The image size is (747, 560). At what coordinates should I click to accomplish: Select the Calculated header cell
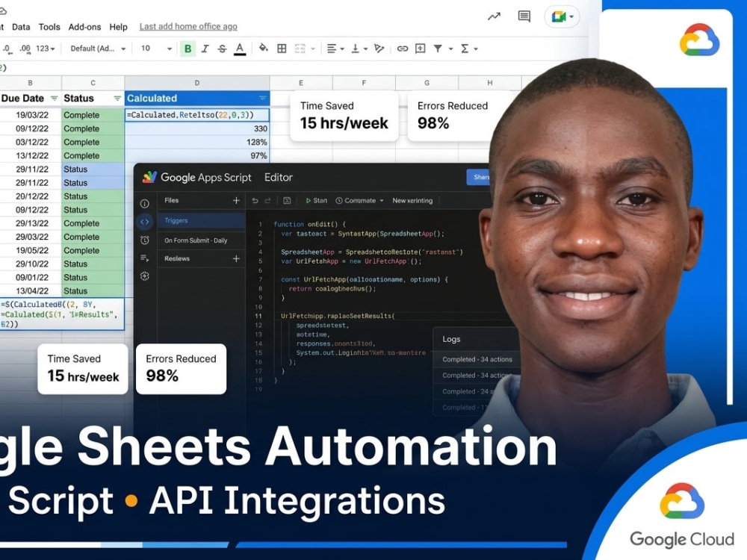197,99
